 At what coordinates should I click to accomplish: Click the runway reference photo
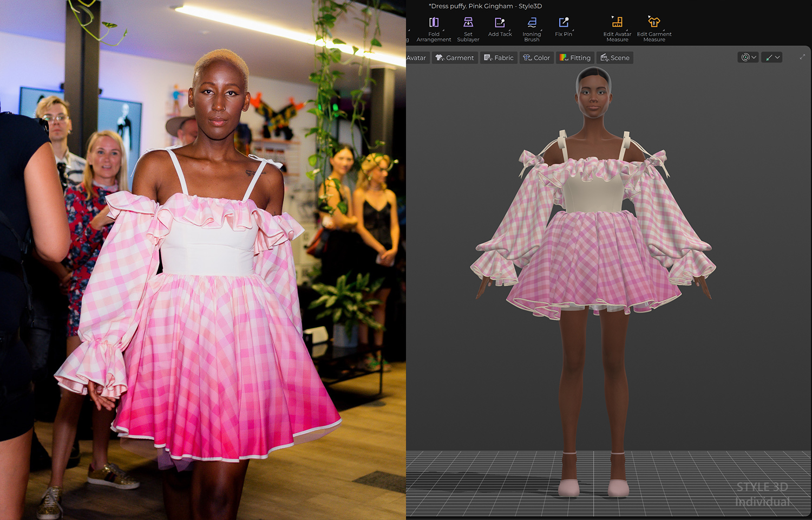coord(203,260)
